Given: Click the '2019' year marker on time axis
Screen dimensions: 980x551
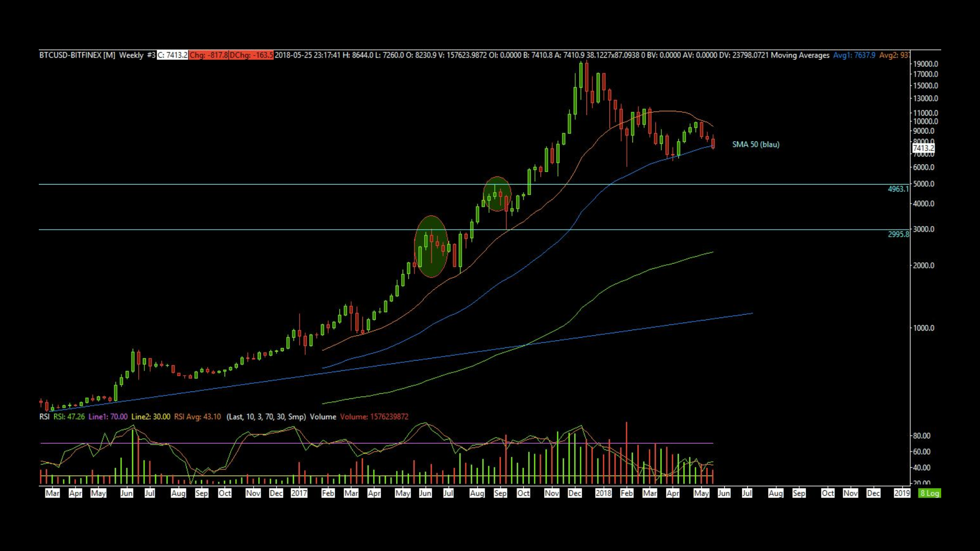Looking at the screenshot, I should pyautogui.click(x=902, y=493).
